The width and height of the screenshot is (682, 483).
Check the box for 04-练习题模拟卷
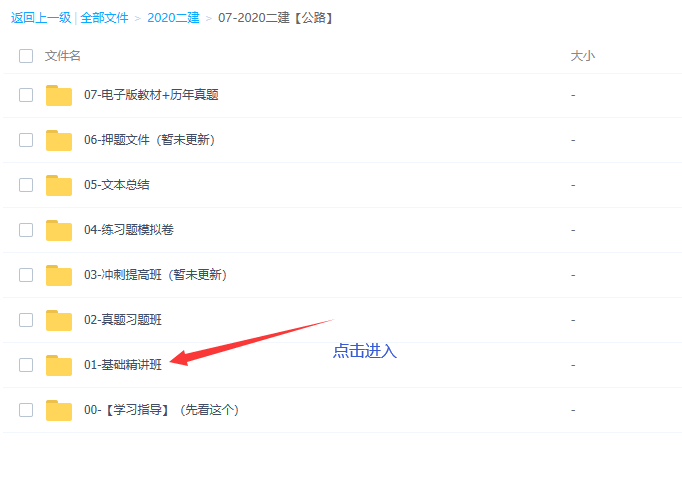tap(26, 230)
